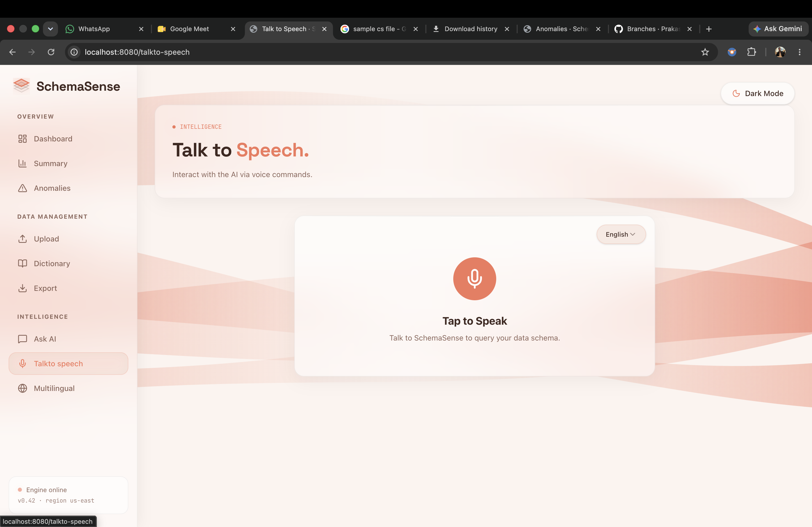Open Dashboard in the sidebar
This screenshot has height=527, width=812.
pyautogui.click(x=68, y=139)
